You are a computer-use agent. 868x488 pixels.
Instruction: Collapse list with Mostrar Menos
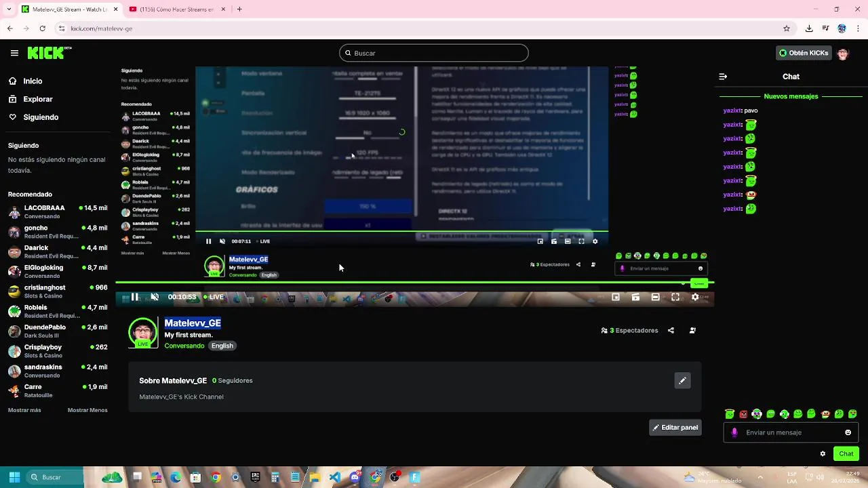click(87, 410)
